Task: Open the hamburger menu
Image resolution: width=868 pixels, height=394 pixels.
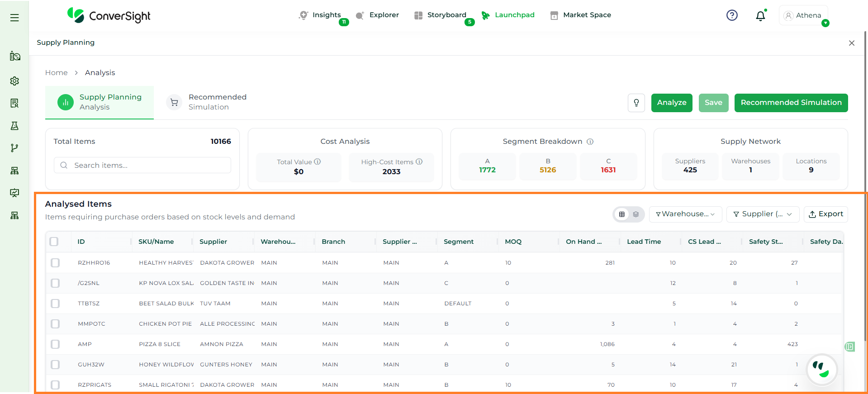Action: pyautogui.click(x=14, y=18)
